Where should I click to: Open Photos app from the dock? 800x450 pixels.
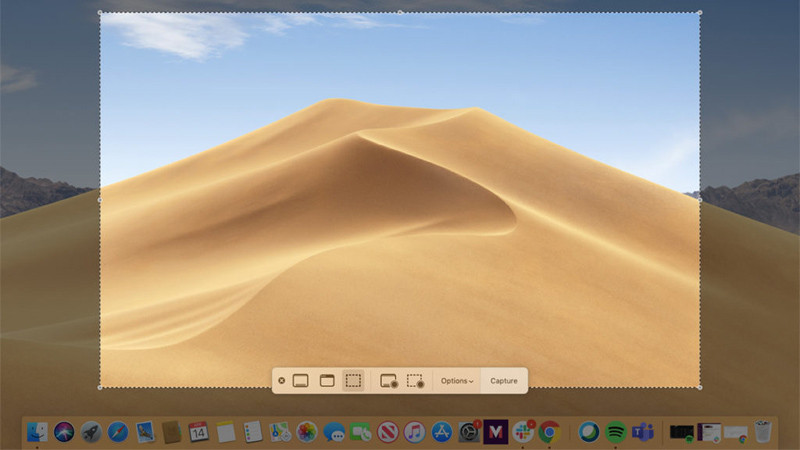tap(307, 432)
